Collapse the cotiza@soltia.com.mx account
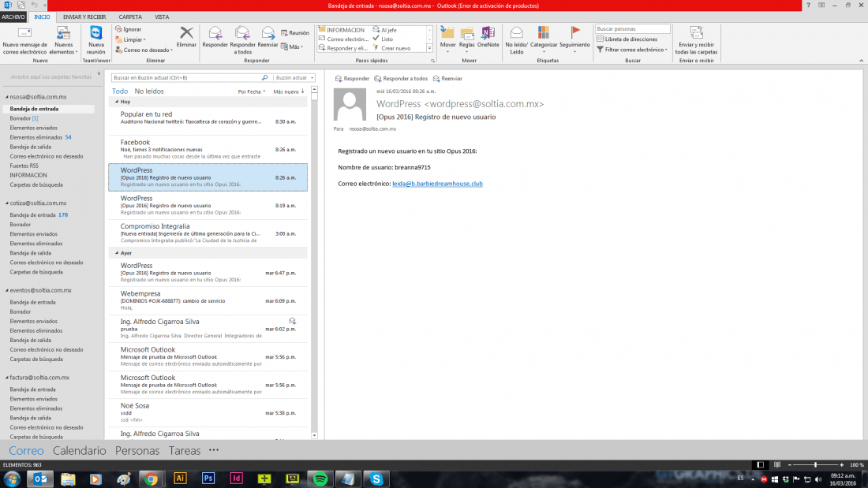868x488 pixels. (x=6, y=203)
